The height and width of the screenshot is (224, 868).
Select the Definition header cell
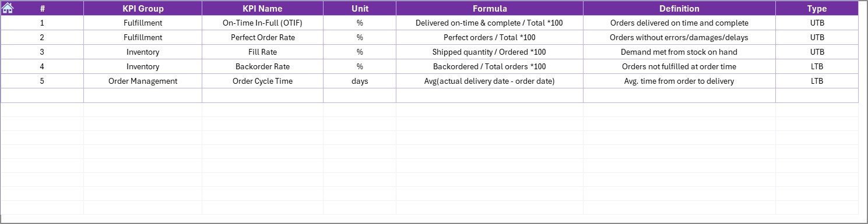(679, 9)
